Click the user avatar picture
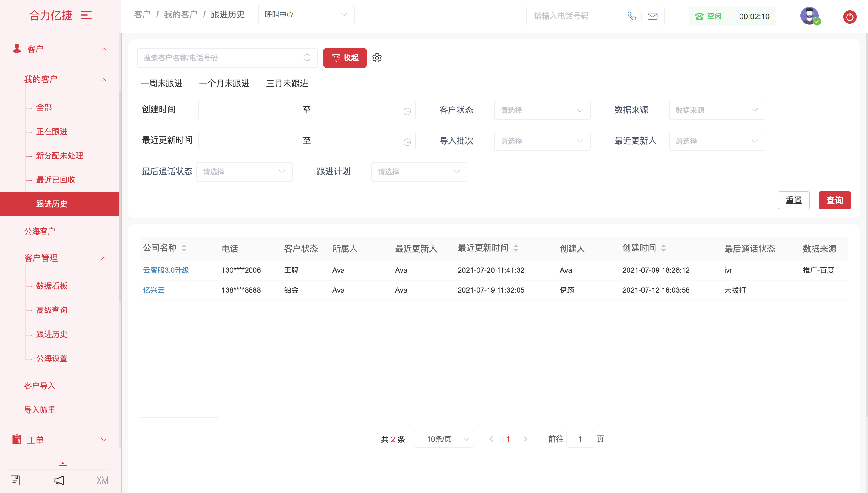868x493 pixels. [x=809, y=16]
